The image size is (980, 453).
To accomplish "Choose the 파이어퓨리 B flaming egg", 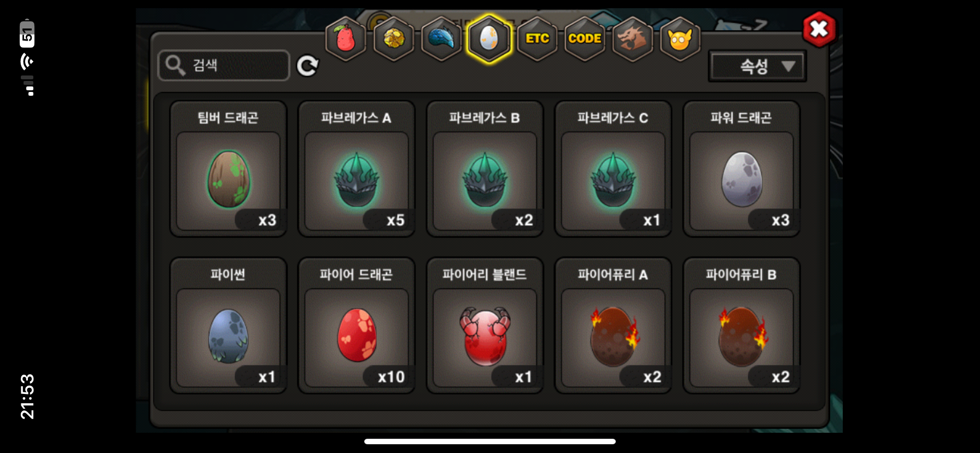I will pos(742,326).
